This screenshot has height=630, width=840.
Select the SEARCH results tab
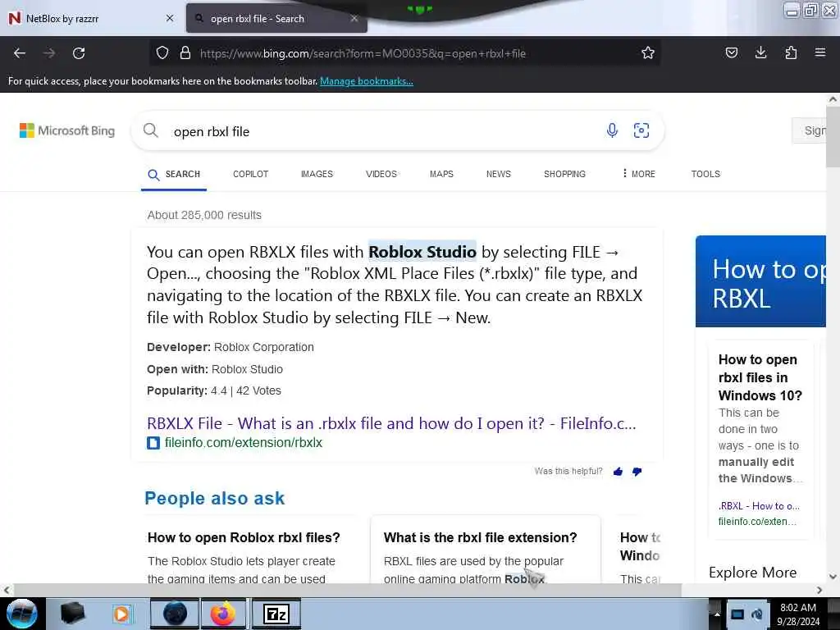pyautogui.click(x=174, y=174)
